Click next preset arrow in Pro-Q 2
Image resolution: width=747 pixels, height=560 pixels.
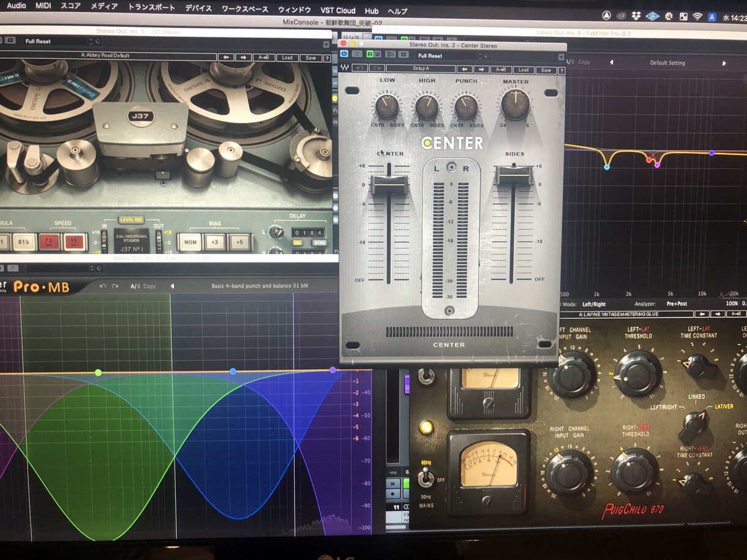[x=724, y=63]
